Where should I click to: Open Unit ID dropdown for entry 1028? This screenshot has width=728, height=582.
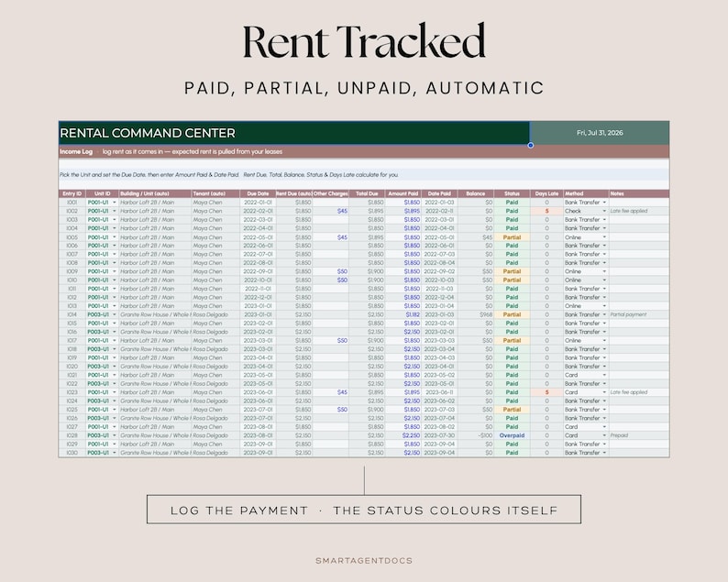(115, 435)
